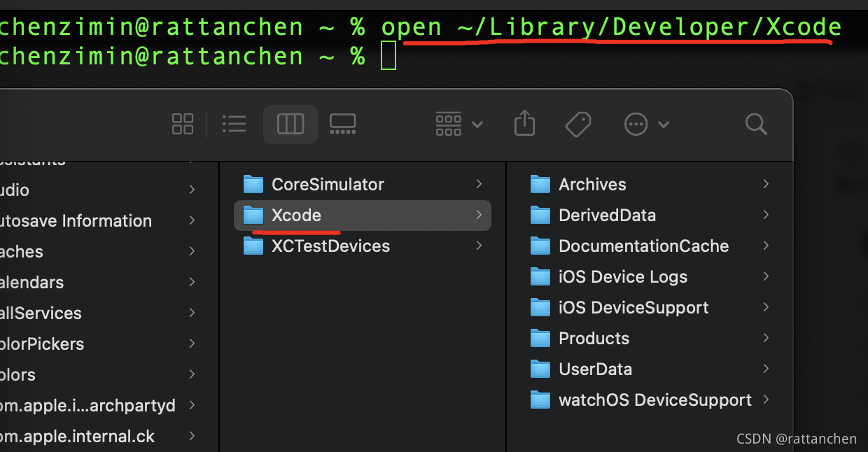
Task: Click the Share toolbar icon
Action: pos(524,124)
